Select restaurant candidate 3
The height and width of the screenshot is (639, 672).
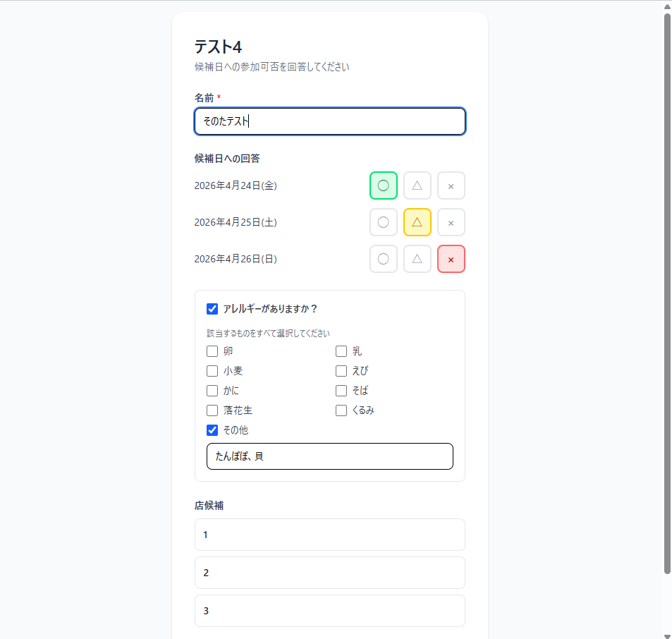click(330, 611)
